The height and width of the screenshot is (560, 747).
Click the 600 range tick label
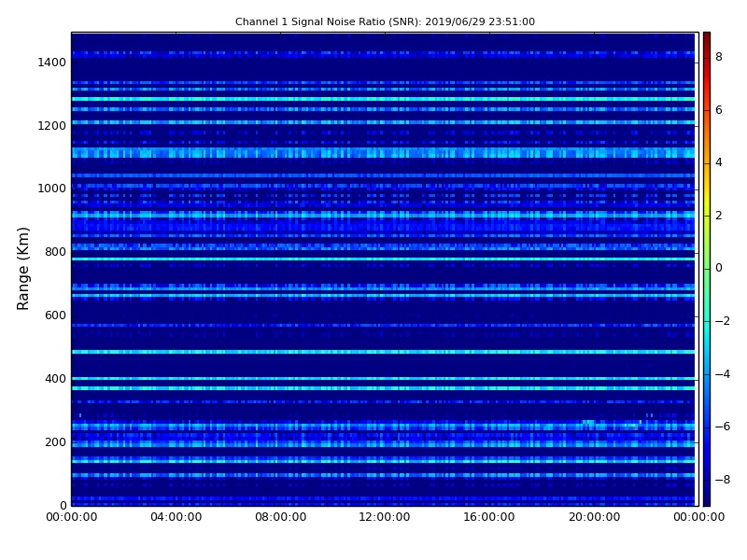(55, 315)
